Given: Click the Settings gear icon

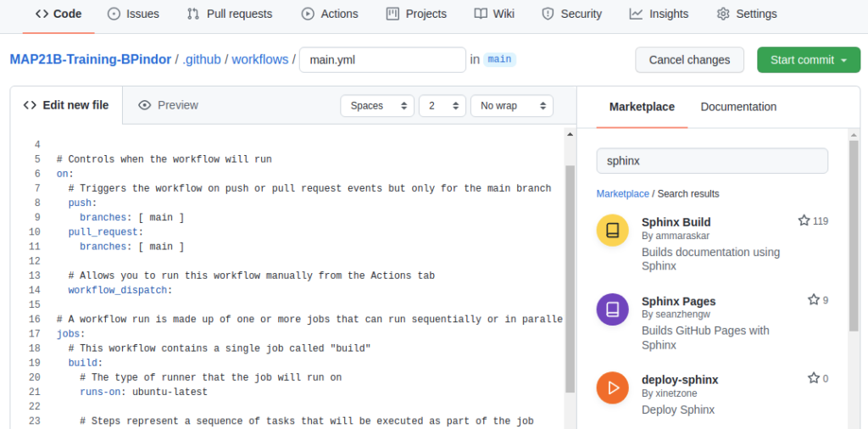Looking at the screenshot, I should (723, 14).
